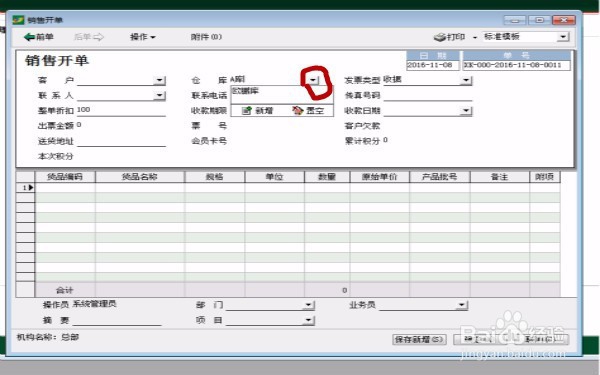Click the 货品编码 column header

click(65, 177)
